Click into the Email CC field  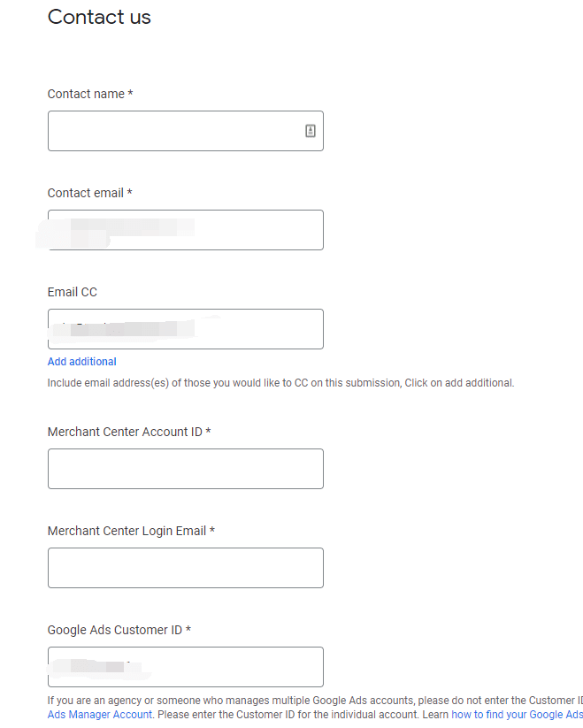click(186, 329)
